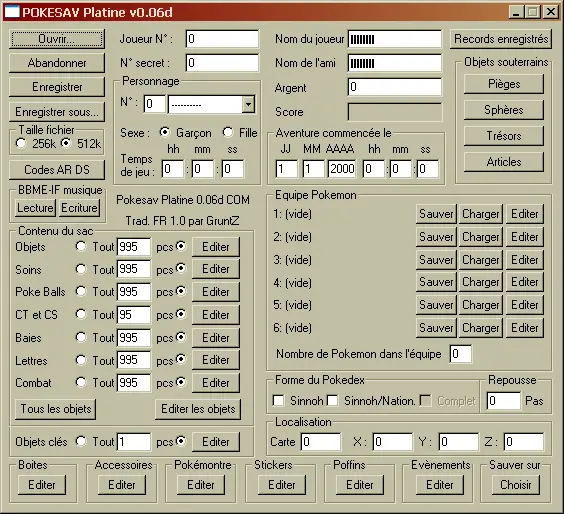
Task: Click Sauver for Pokemon slot 1
Action: pos(436,214)
